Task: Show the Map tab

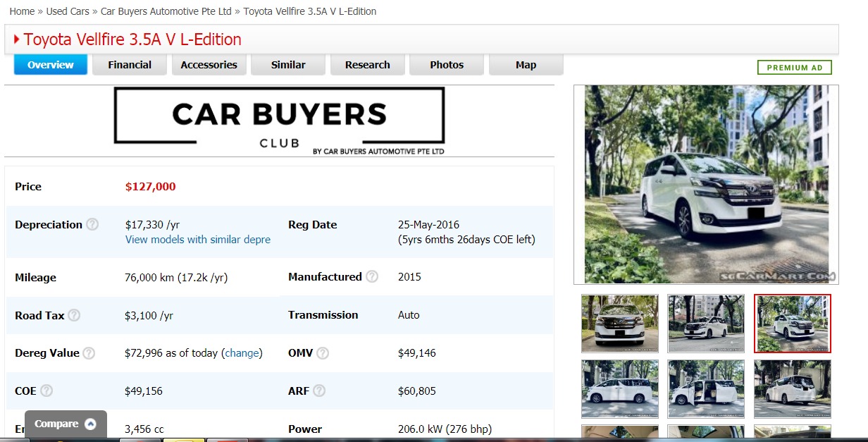Action: pyautogui.click(x=526, y=65)
